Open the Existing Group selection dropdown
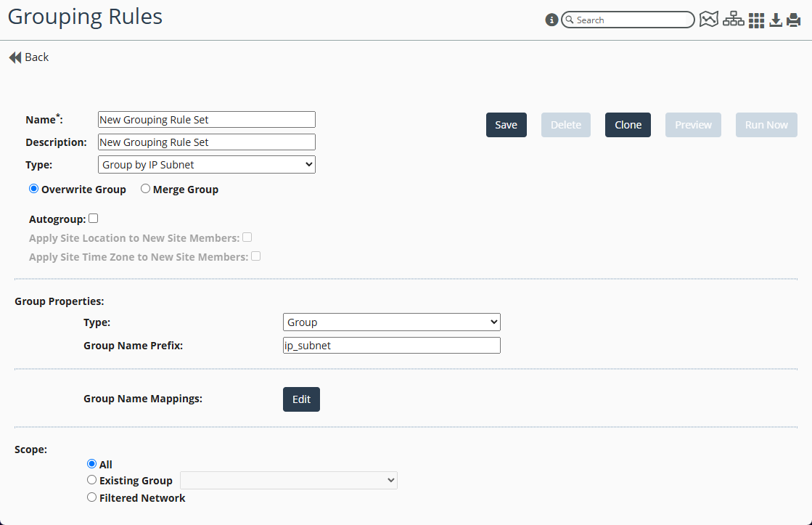The height and width of the screenshot is (525, 812). click(x=288, y=480)
